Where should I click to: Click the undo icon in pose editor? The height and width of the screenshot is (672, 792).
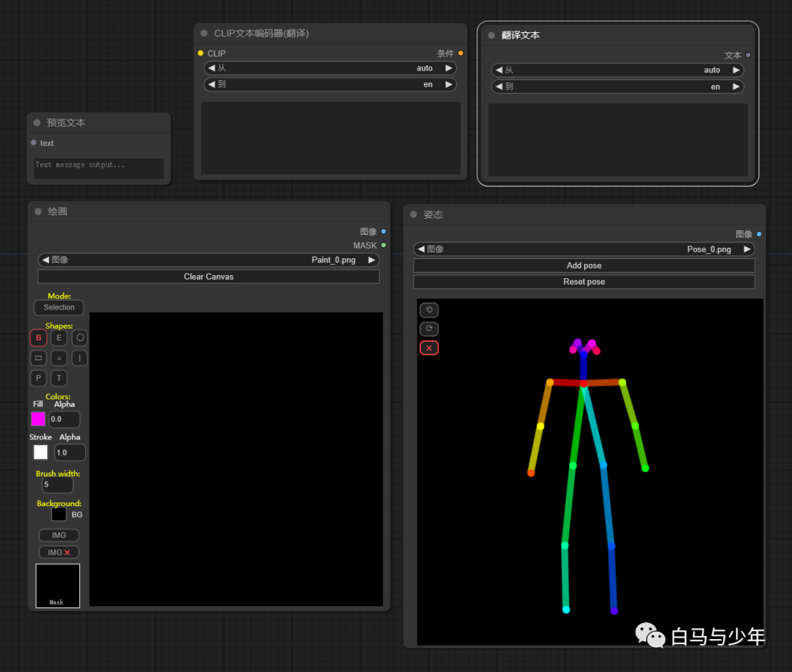pos(429,310)
